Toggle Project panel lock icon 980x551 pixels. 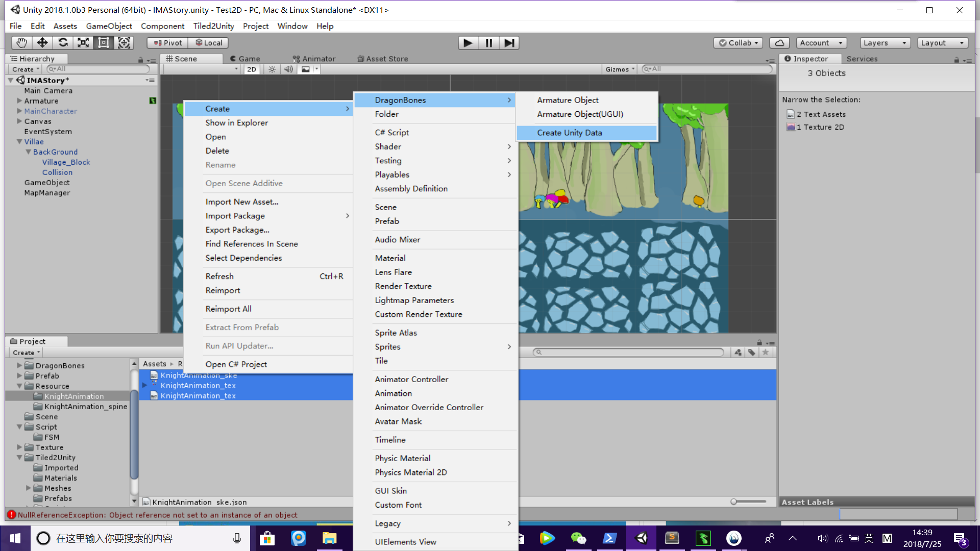pyautogui.click(x=759, y=342)
